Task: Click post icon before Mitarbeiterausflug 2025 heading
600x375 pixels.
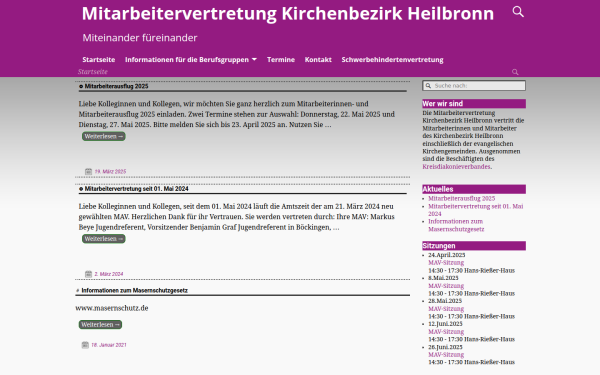Action: click(x=81, y=86)
